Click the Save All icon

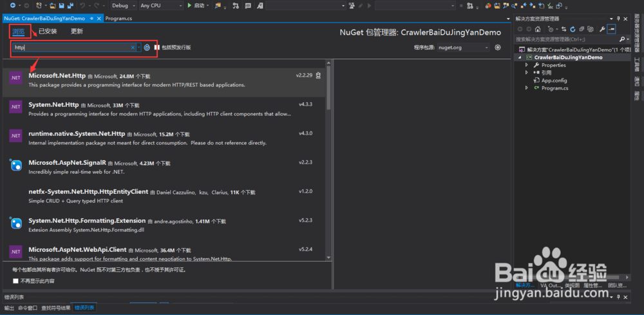tap(70, 5)
